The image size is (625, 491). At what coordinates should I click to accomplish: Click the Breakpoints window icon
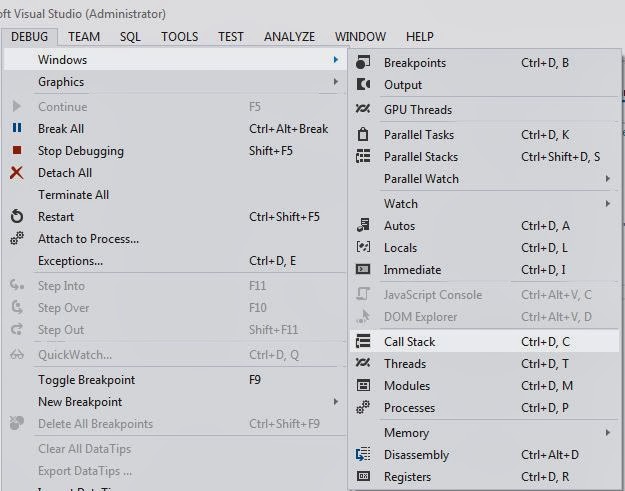click(363, 63)
